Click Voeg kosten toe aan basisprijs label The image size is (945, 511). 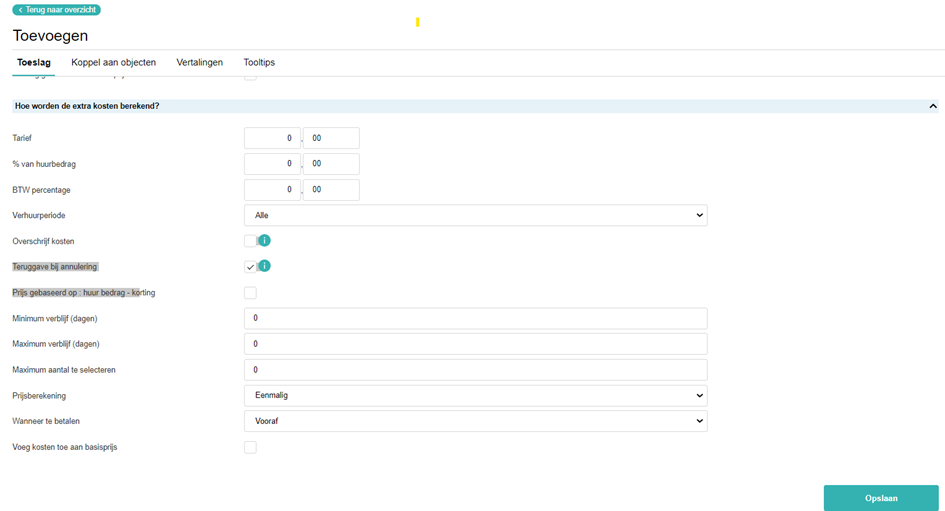click(x=65, y=447)
